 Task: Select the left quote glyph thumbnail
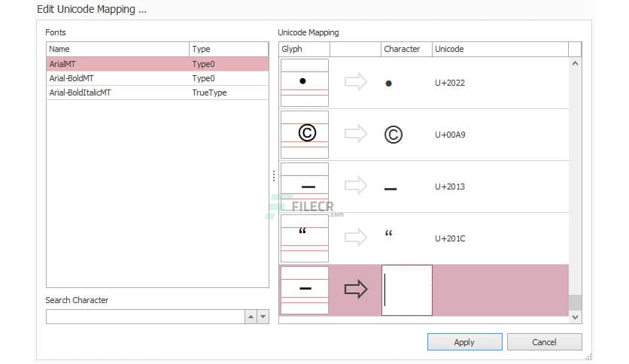point(305,238)
